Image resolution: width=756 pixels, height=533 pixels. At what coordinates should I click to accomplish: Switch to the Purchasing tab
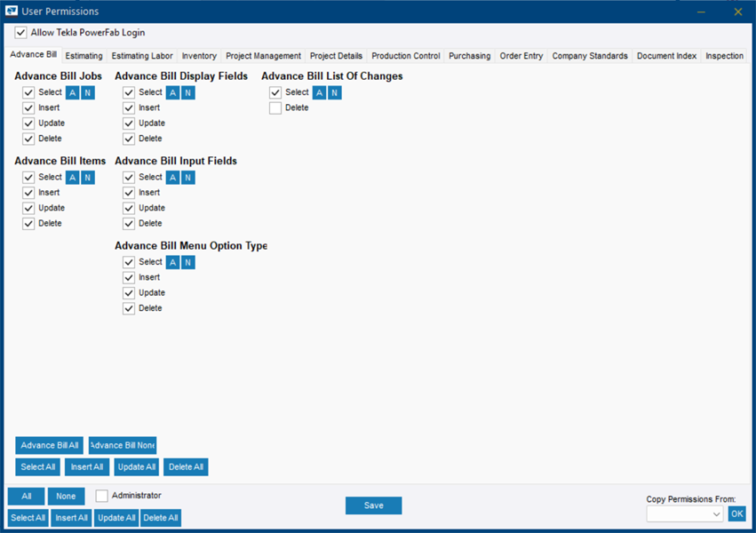tap(470, 56)
